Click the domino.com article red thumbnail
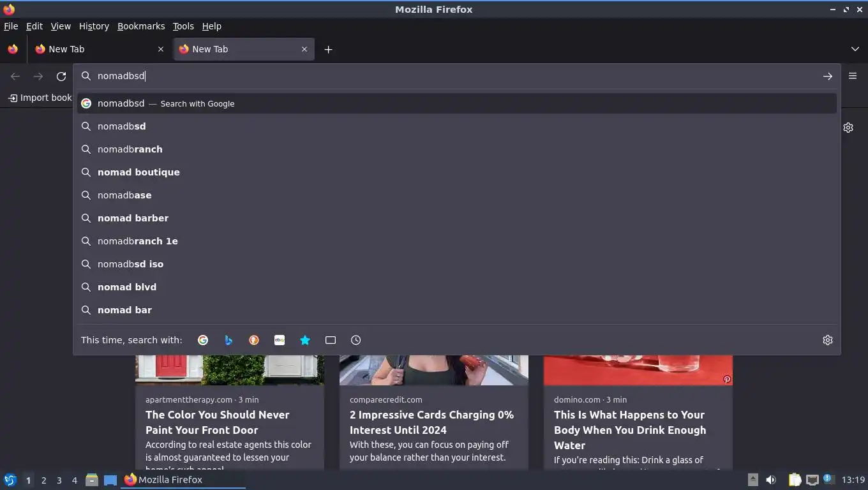The width and height of the screenshot is (868, 490). click(x=638, y=370)
